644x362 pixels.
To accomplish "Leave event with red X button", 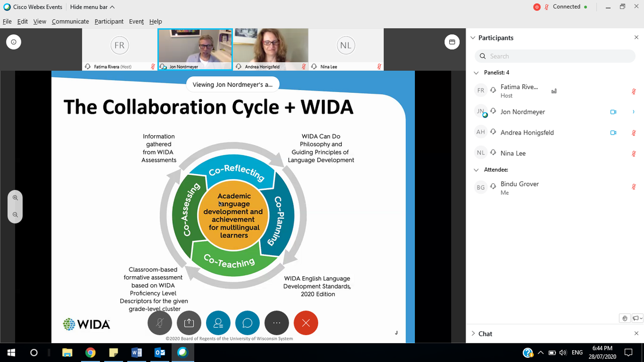I will pyautogui.click(x=306, y=323).
